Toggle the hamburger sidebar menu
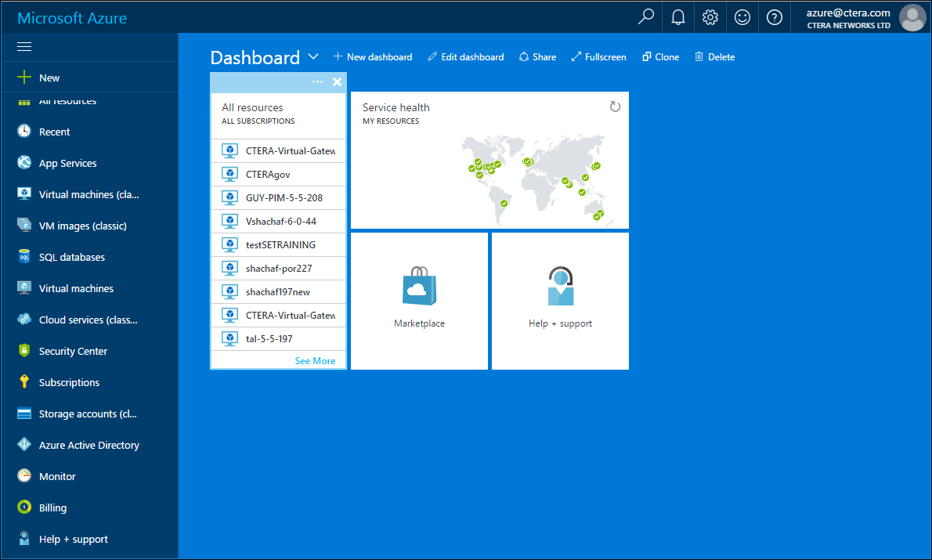The image size is (932, 560). [x=24, y=47]
